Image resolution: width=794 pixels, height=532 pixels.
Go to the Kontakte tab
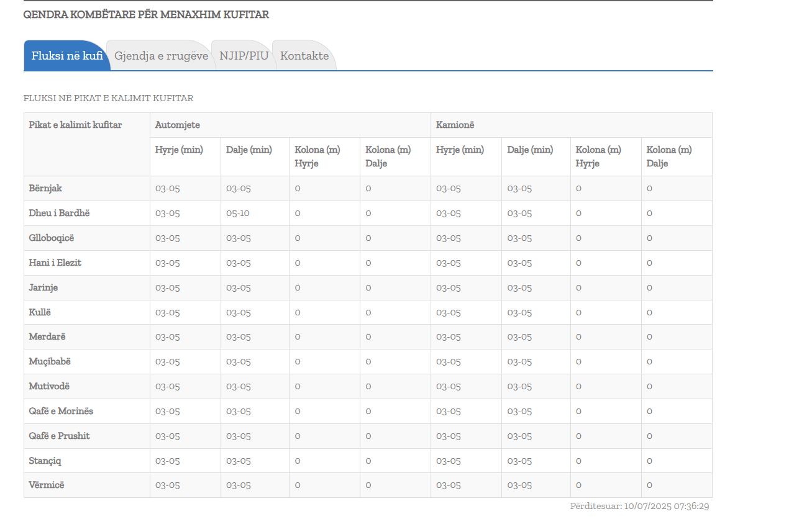[x=304, y=56]
